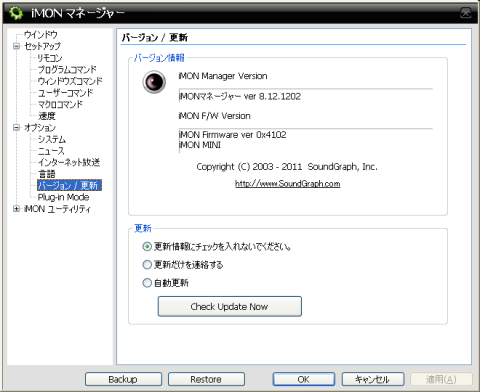Screen dimensions: 480x392
Task: Open 言語 options
Action: point(47,174)
